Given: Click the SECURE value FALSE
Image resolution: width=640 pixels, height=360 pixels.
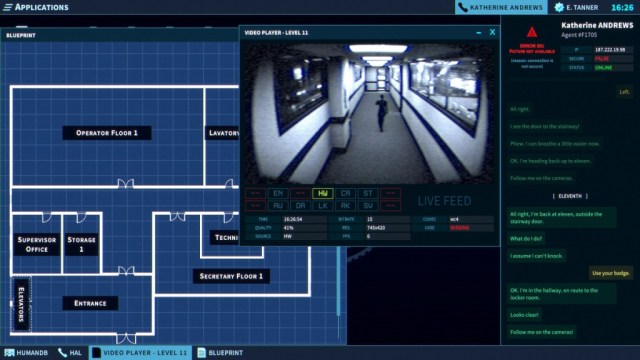Looking at the screenshot, I should click(602, 59).
